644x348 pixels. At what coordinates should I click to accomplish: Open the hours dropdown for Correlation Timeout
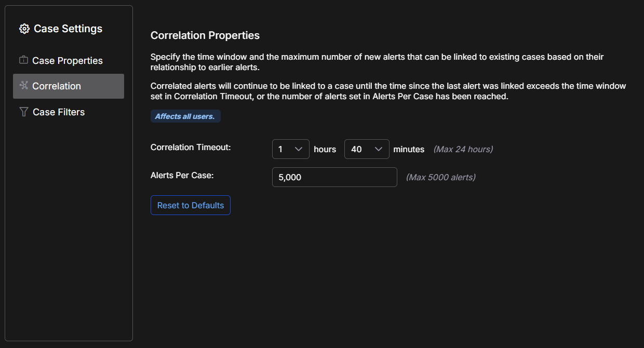pyautogui.click(x=290, y=149)
